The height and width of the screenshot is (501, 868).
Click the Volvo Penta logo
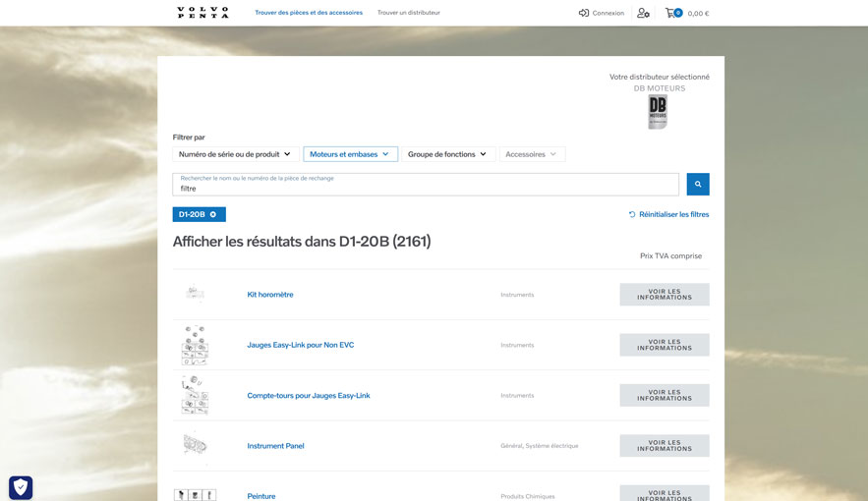point(203,13)
